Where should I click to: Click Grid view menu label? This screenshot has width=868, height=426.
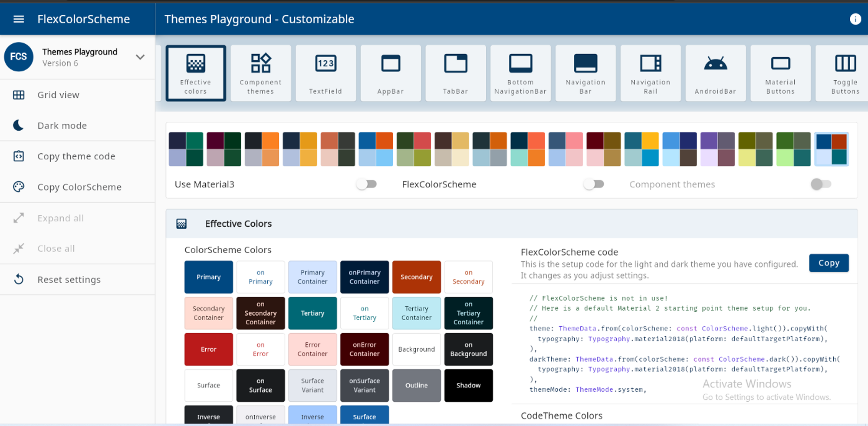pyautogui.click(x=59, y=95)
